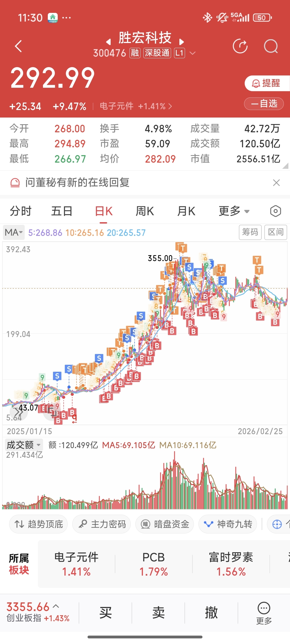The width and height of the screenshot is (290, 644).
Task: Tap the back arrow icon
Action: tap(18, 46)
